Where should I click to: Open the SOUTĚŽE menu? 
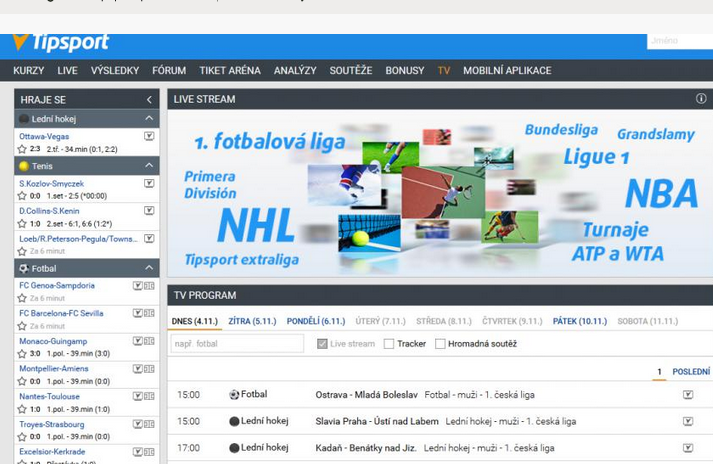(351, 71)
